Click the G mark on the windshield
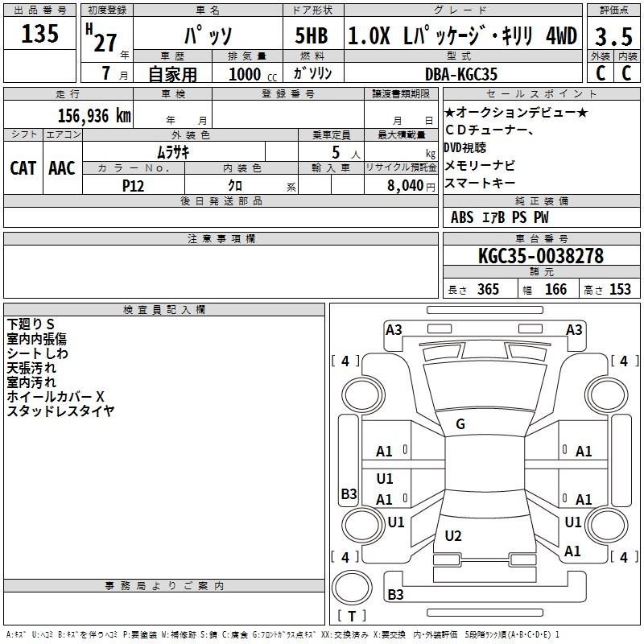 pos(460,424)
